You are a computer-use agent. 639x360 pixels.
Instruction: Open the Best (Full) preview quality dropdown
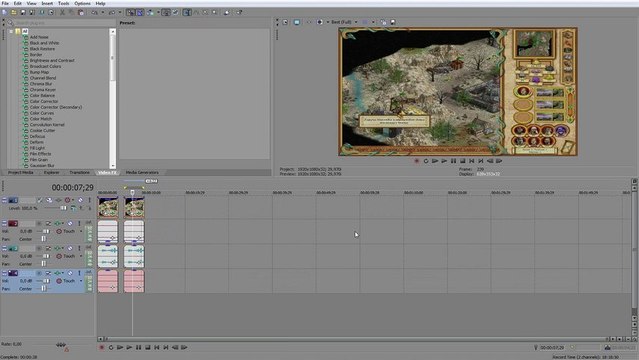click(344, 22)
